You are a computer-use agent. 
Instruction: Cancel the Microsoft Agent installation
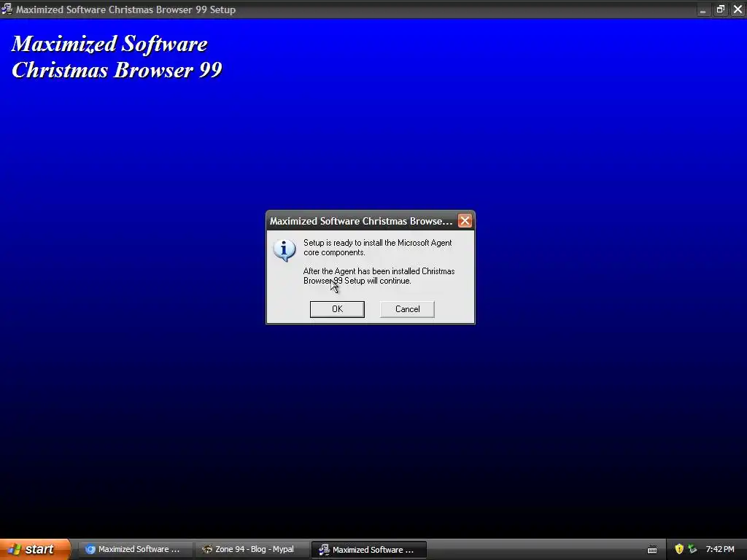407,309
